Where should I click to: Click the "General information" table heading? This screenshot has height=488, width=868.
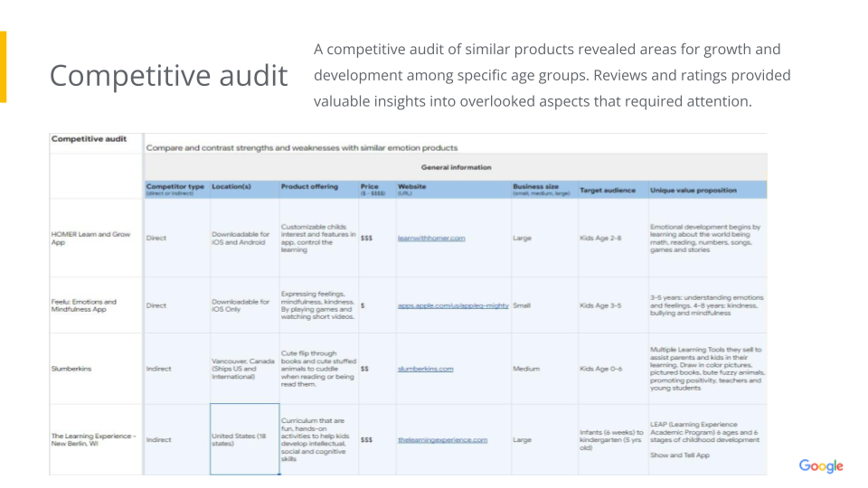coord(456,167)
